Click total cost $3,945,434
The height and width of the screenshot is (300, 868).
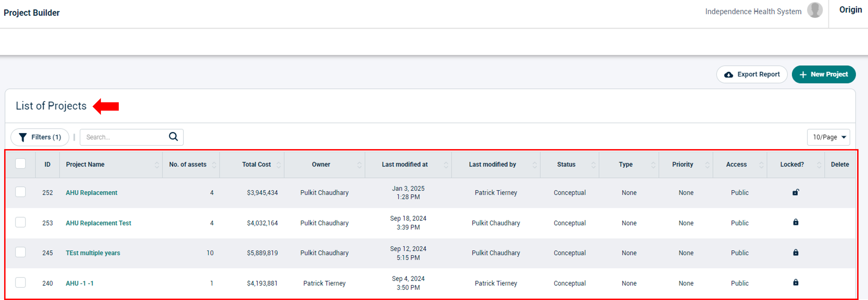[x=263, y=193]
